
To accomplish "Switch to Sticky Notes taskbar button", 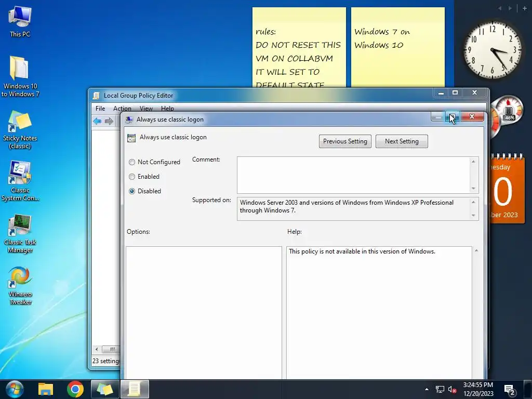I will pyautogui.click(x=105, y=389).
